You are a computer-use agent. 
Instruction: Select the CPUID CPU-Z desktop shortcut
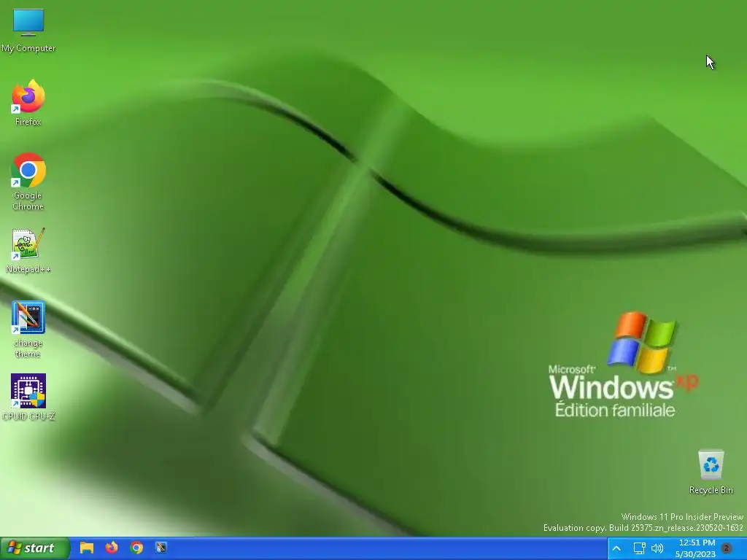point(28,397)
